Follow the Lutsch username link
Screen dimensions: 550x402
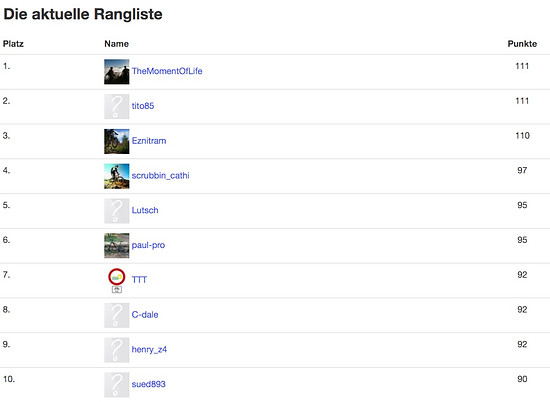pos(145,210)
